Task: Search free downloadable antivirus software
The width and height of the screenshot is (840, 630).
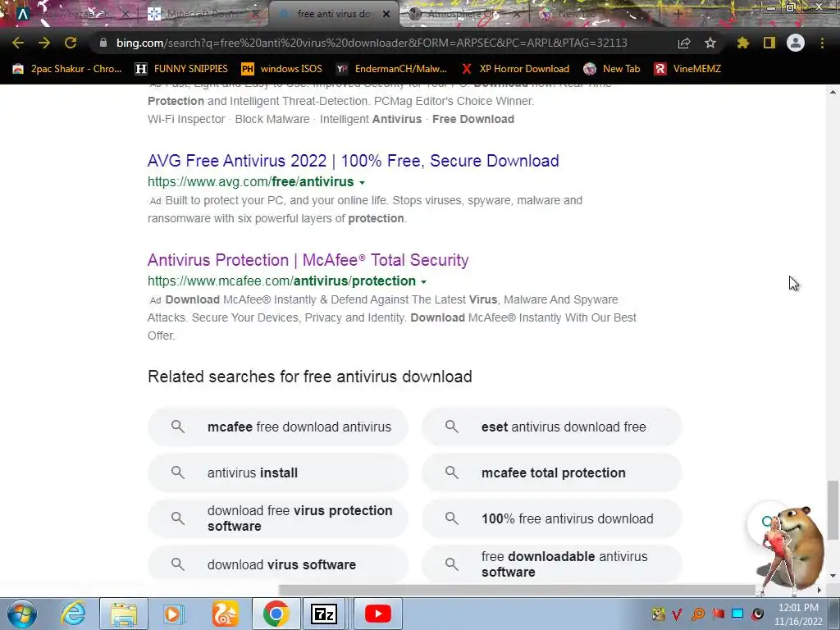Action: point(552,564)
